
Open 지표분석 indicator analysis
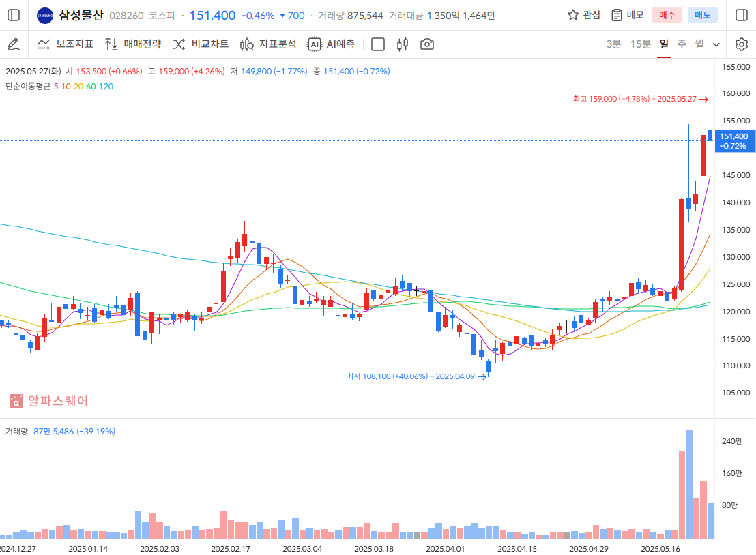[x=268, y=44]
